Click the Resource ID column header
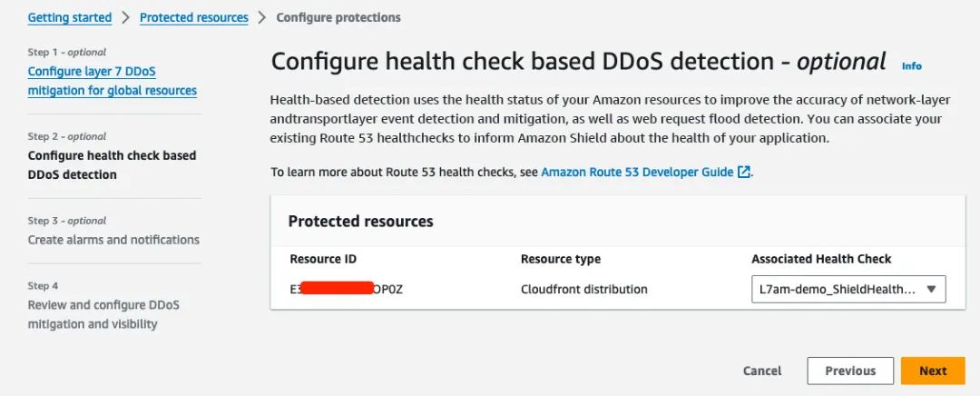The width and height of the screenshot is (980, 396). pyautogui.click(x=323, y=259)
